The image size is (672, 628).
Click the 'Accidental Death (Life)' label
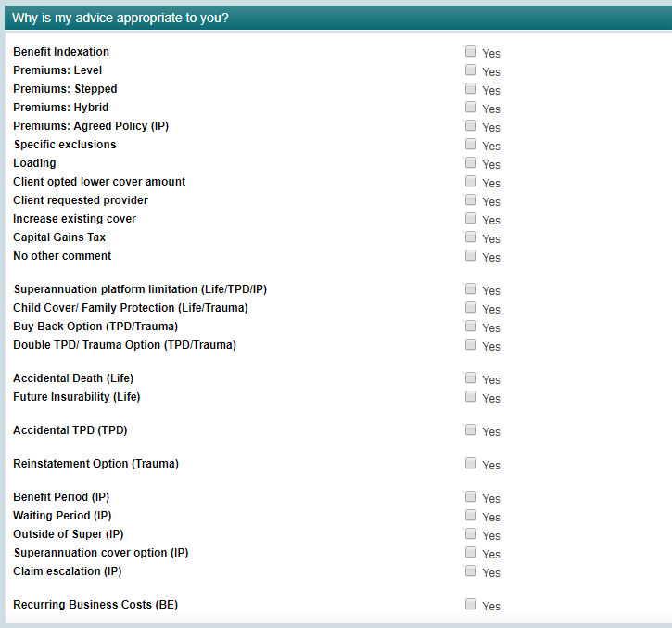pos(73,378)
